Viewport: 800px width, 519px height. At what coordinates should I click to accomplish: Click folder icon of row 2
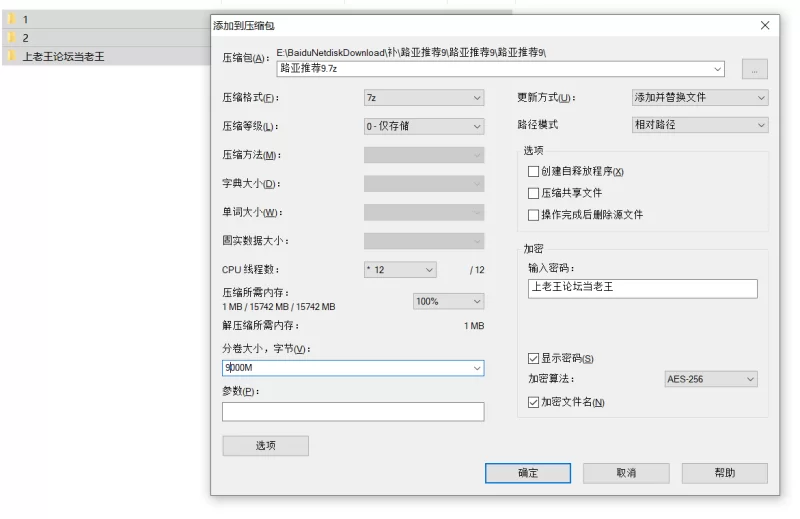(x=12, y=38)
